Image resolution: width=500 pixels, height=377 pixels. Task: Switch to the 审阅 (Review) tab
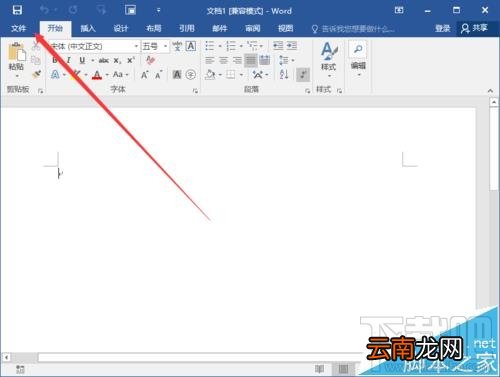coord(253,28)
